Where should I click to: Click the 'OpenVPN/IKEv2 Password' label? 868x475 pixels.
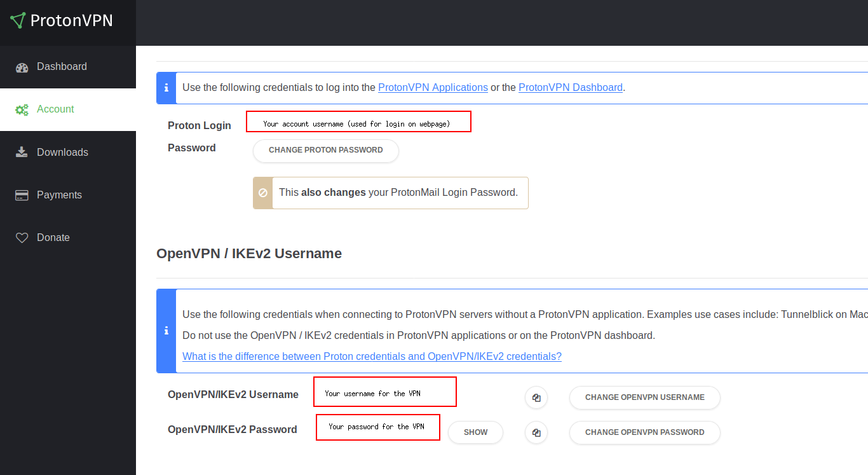(x=233, y=430)
